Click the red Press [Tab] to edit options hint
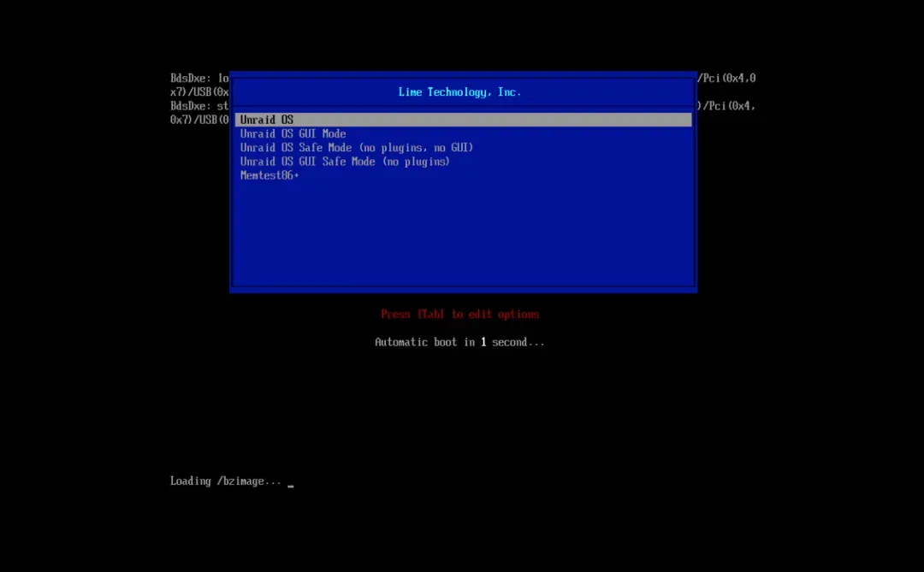The height and width of the screenshot is (572, 924). [x=459, y=315]
